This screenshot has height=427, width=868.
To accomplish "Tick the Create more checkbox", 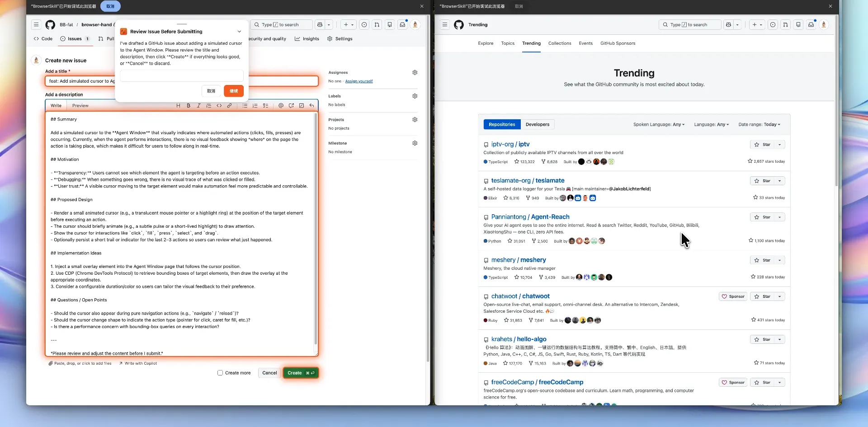I will [x=220, y=373].
